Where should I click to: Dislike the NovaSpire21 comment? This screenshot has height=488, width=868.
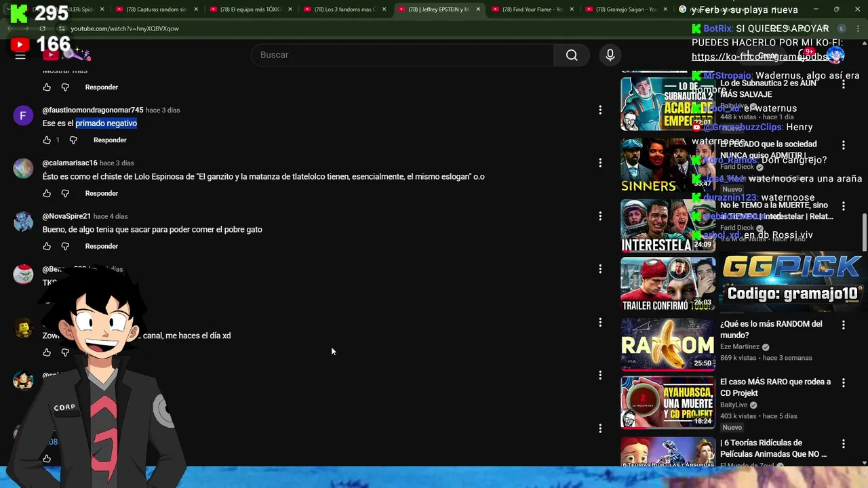click(x=65, y=247)
